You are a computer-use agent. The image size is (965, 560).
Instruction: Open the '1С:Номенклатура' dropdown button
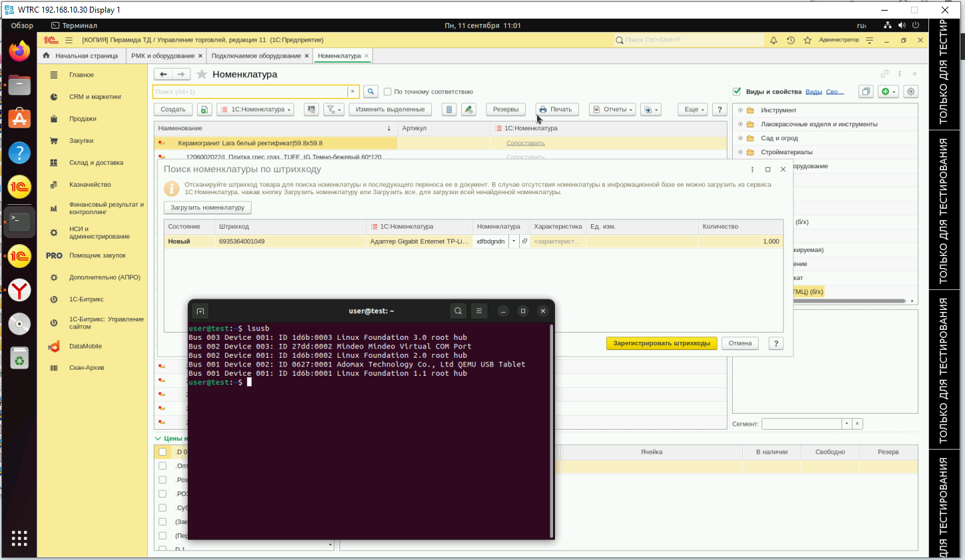(256, 110)
